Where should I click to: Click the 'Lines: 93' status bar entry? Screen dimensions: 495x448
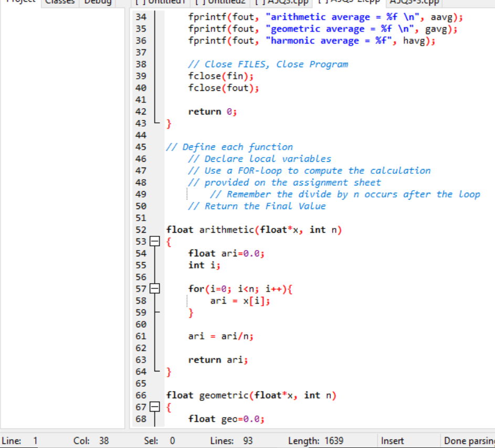click(x=231, y=441)
